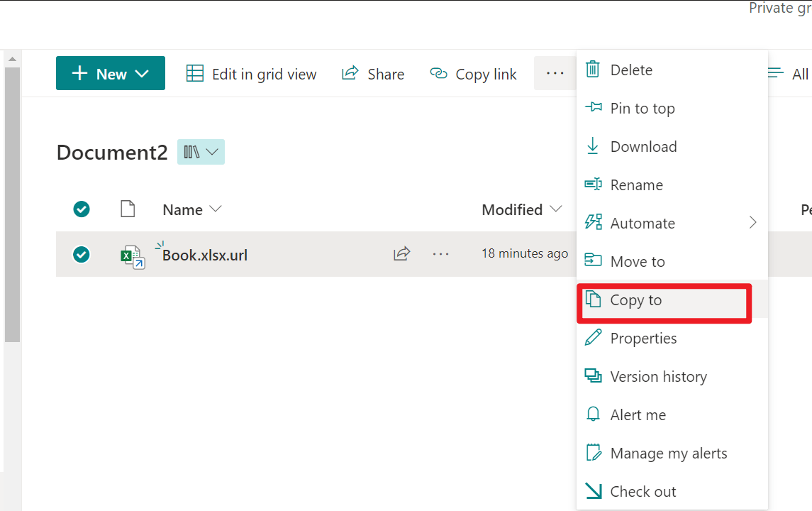Click the view options lines icon
The image size is (812, 511).
[x=776, y=73]
